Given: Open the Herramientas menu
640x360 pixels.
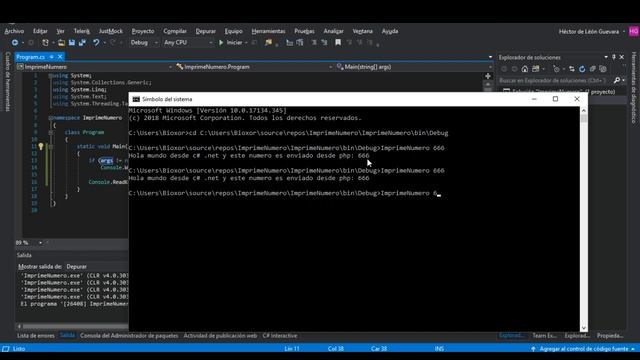Looking at the screenshot, I should coord(268,31).
